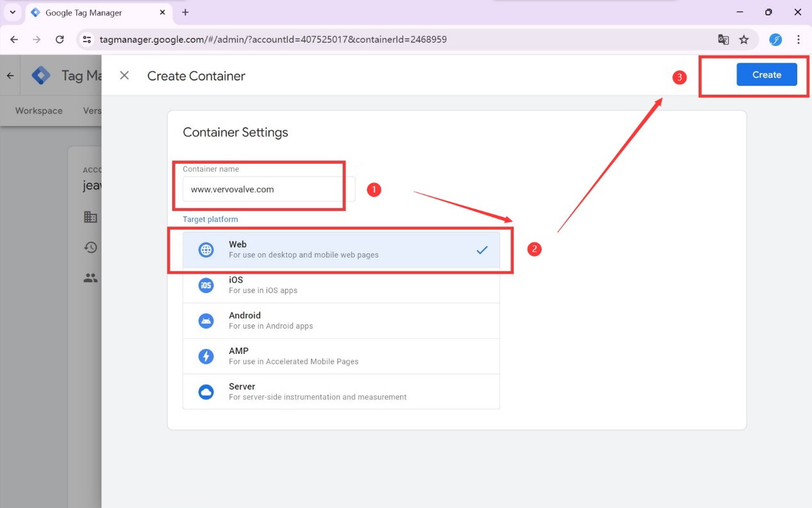This screenshot has height=508, width=812.
Task: Close the Create Container dialog with X
Action: point(124,75)
